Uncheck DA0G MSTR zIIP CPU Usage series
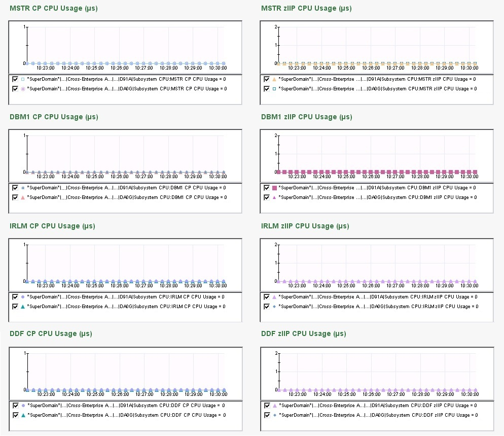504x436 pixels. coord(267,89)
